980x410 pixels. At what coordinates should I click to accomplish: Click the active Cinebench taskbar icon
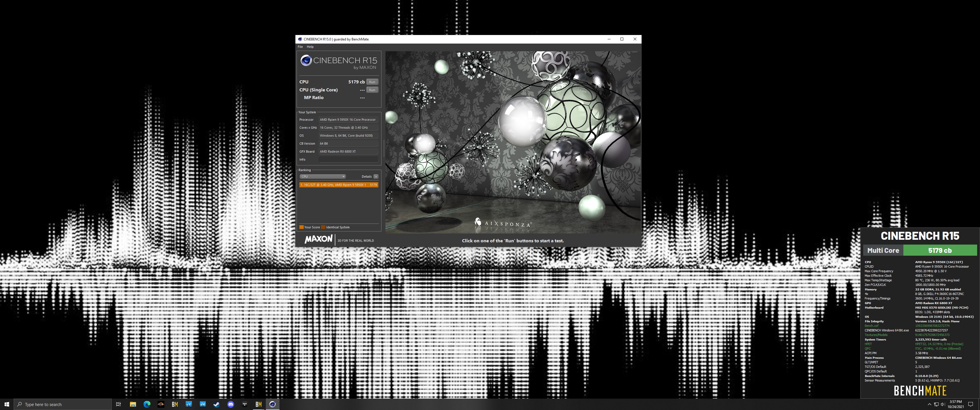272,404
